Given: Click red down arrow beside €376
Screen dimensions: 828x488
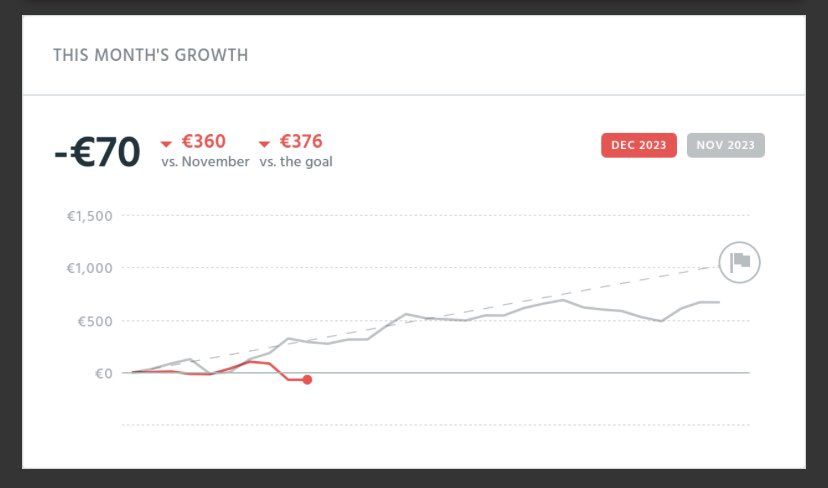Looking at the screenshot, I should click(x=265, y=144).
